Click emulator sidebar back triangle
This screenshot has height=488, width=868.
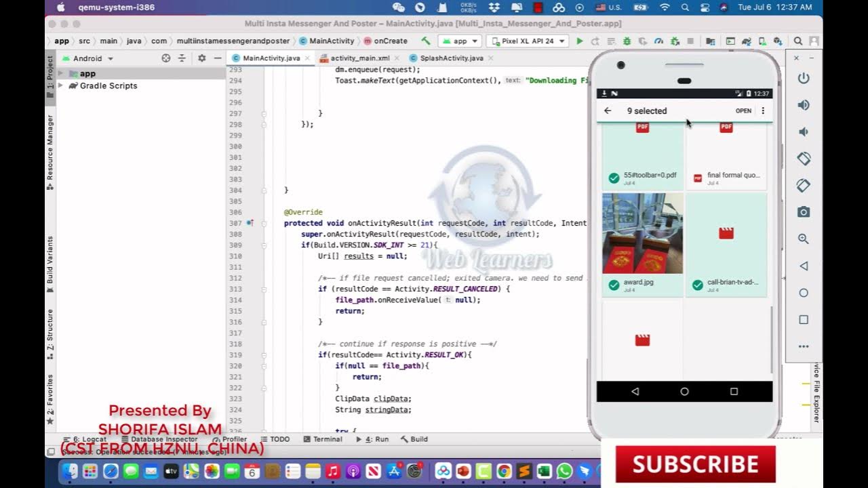[x=804, y=266]
